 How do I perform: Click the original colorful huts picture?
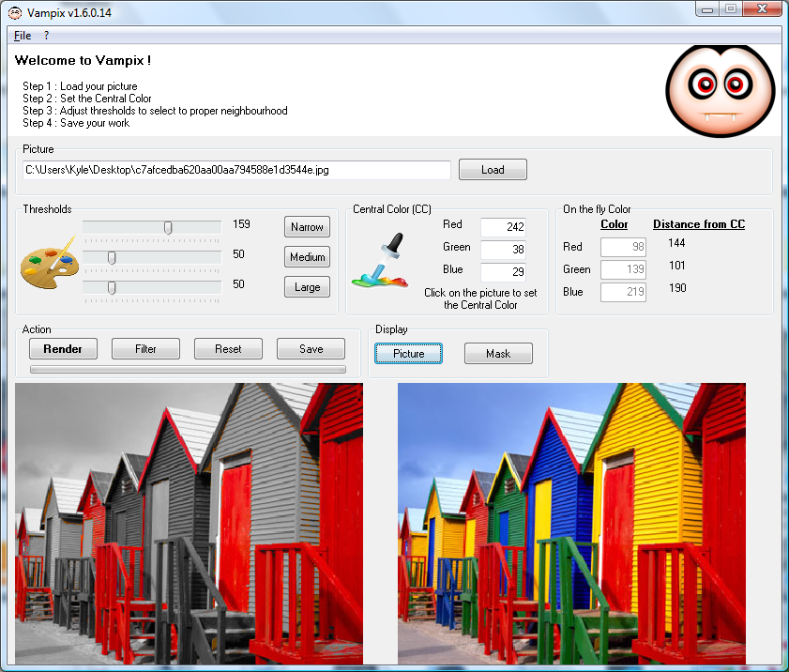[x=571, y=524]
